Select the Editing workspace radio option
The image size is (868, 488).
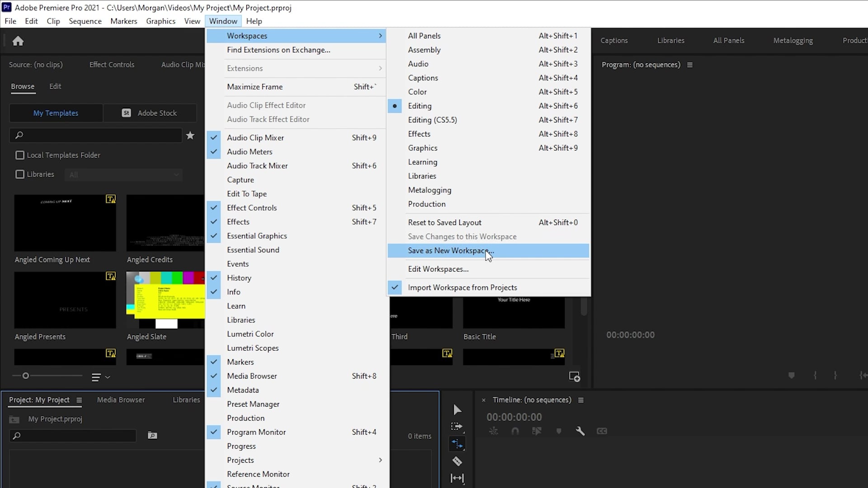[x=395, y=106]
